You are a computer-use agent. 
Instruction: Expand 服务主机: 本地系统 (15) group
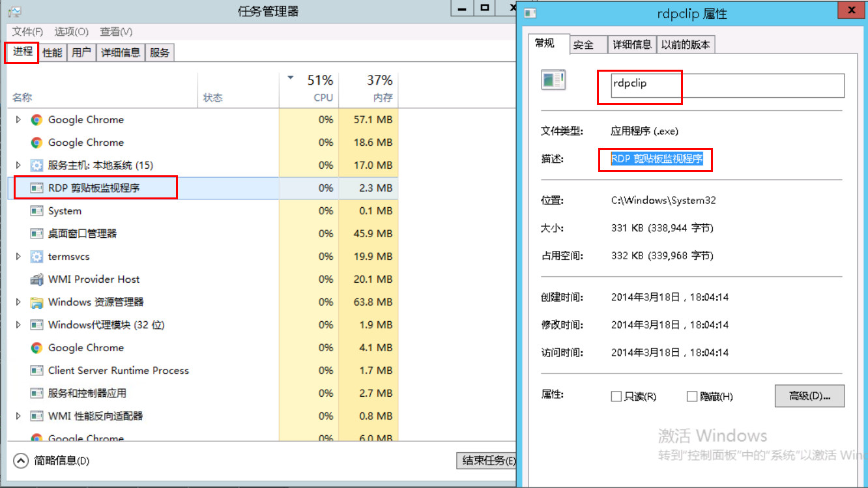(x=18, y=165)
